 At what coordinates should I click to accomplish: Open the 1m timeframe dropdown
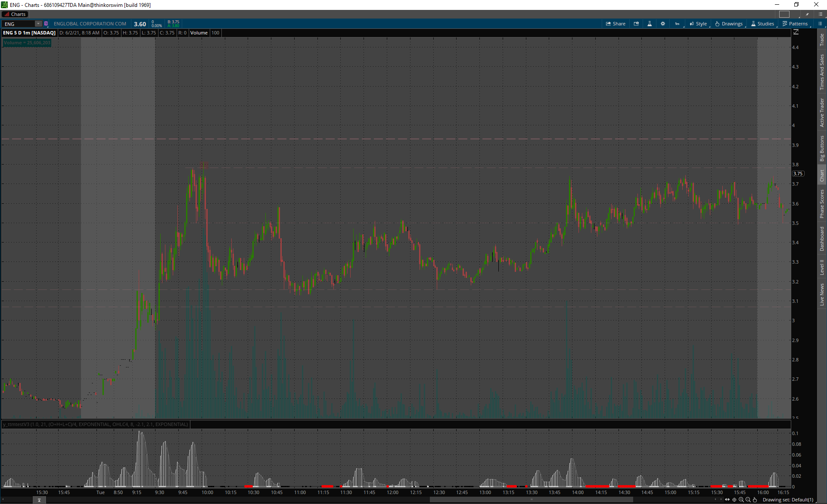[678, 24]
